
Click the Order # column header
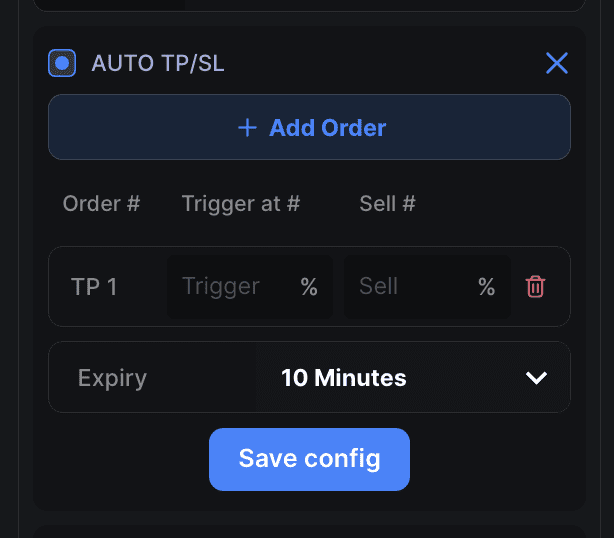pos(101,204)
